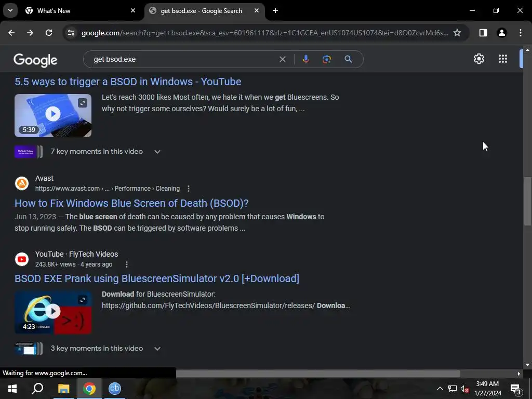Screen dimensions: 532x399
Task: Open a new browser tab
Action: click(x=275, y=10)
